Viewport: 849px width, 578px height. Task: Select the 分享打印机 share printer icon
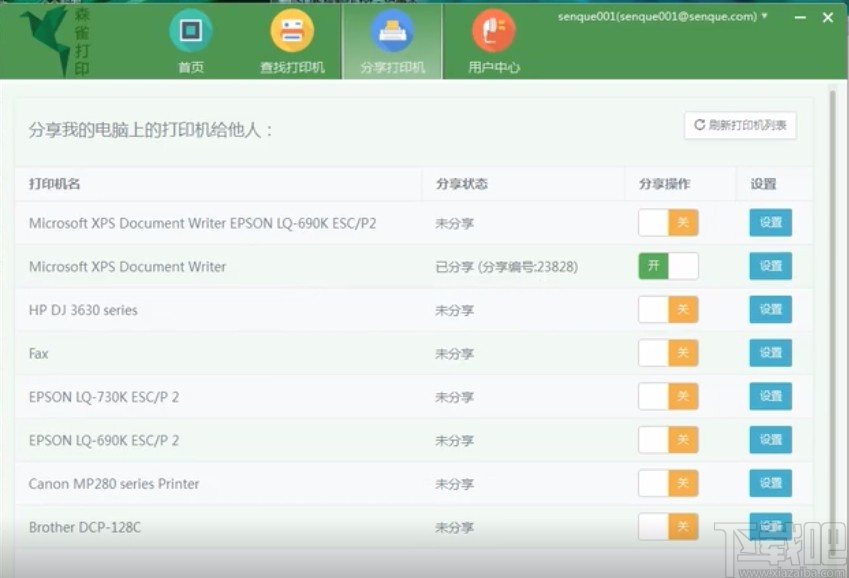392,32
